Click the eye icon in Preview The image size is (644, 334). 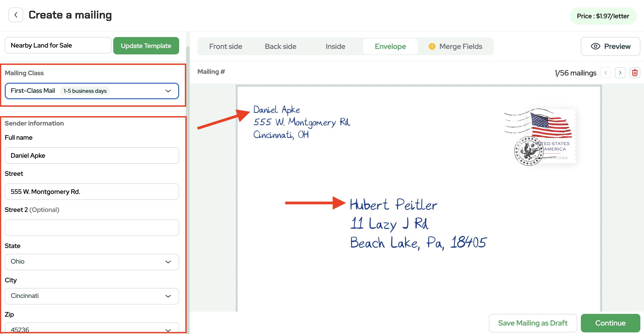pyautogui.click(x=595, y=46)
